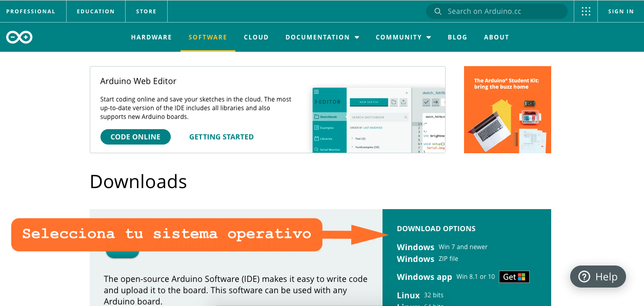The width and height of the screenshot is (644, 306).
Task: Open the Professional top tab
Action: click(x=31, y=11)
